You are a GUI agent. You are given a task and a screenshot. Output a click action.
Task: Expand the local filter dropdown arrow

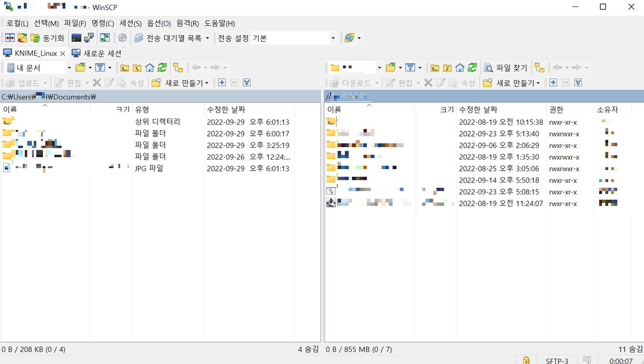pos(109,68)
